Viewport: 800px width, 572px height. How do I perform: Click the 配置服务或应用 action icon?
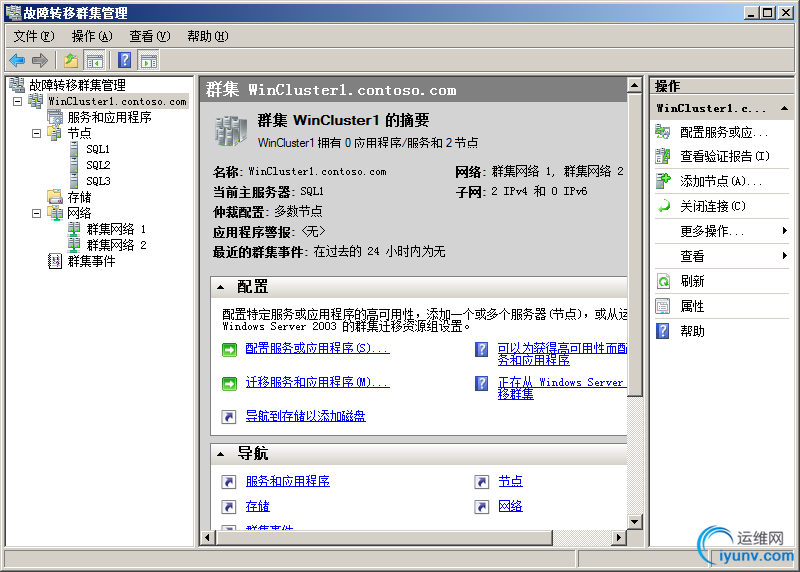click(663, 132)
